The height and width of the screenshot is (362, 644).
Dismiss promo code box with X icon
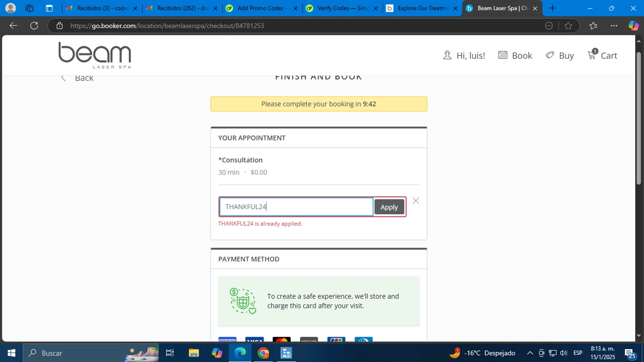[x=416, y=201]
